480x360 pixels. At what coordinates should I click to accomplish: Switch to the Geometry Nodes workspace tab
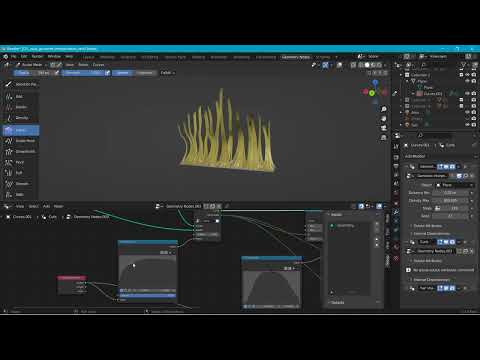pyautogui.click(x=296, y=57)
